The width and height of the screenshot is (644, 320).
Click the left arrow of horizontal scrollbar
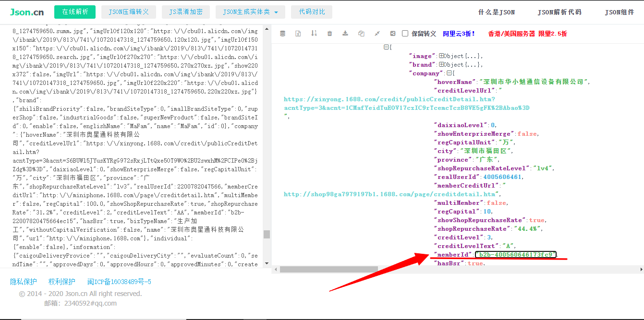pos(276,269)
